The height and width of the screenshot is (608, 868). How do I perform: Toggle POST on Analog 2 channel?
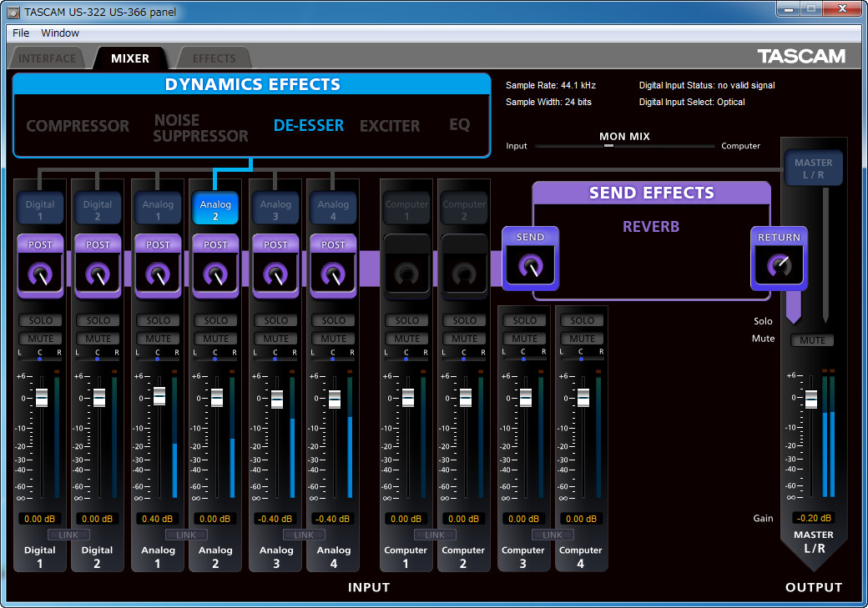tap(215, 244)
